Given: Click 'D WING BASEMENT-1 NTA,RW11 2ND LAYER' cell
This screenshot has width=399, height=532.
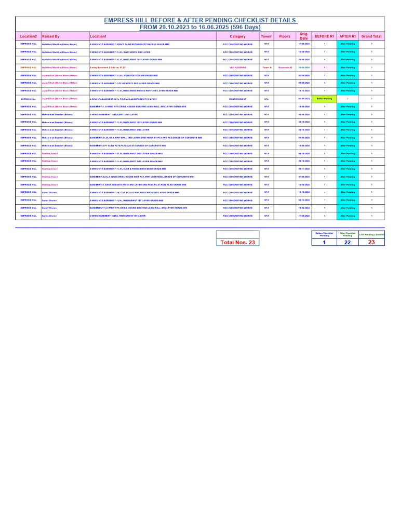Looking at the screenshot, I should pyautogui.click(x=153, y=114).
